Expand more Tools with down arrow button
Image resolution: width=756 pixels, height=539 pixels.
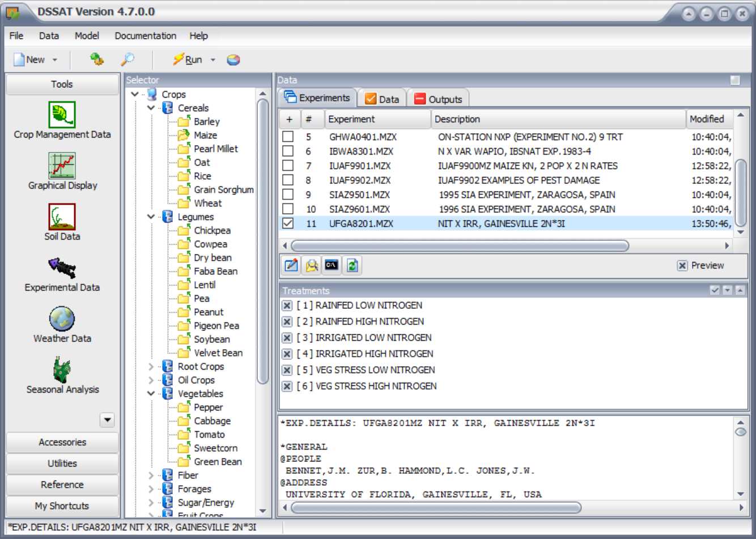[x=107, y=420]
